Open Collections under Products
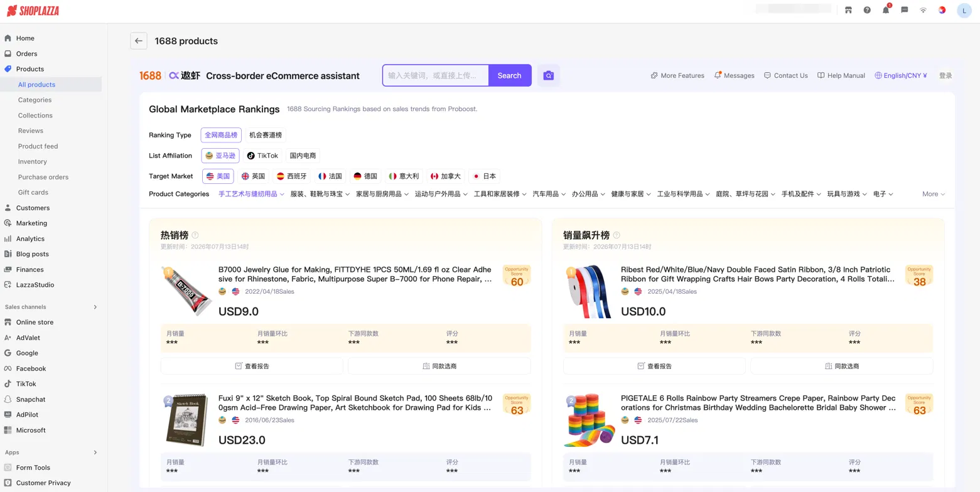Screen dimensions: 980x492 pos(35,115)
